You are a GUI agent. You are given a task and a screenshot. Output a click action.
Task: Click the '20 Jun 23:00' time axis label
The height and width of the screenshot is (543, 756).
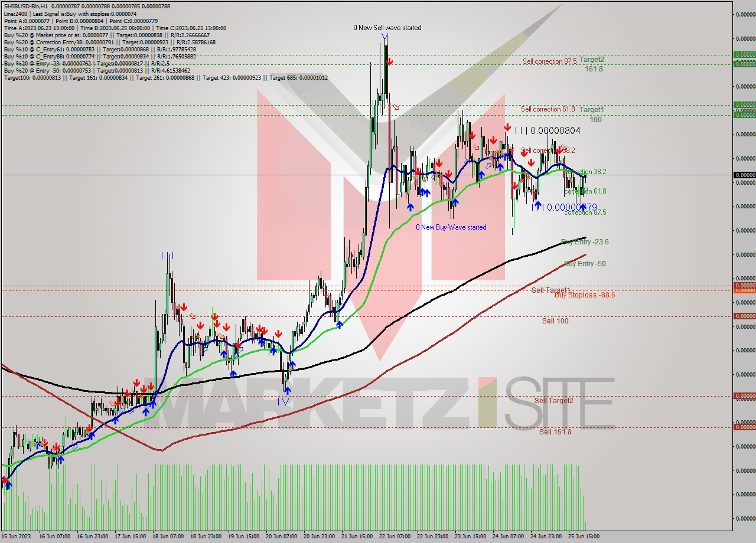[x=319, y=537]
